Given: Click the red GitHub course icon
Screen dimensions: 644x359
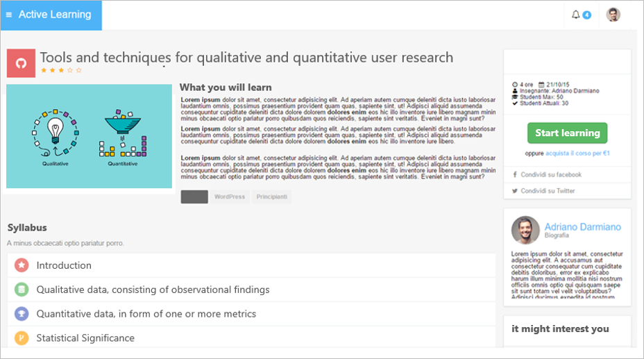Looking at the screenshot, I should click(x=21, y=63).
